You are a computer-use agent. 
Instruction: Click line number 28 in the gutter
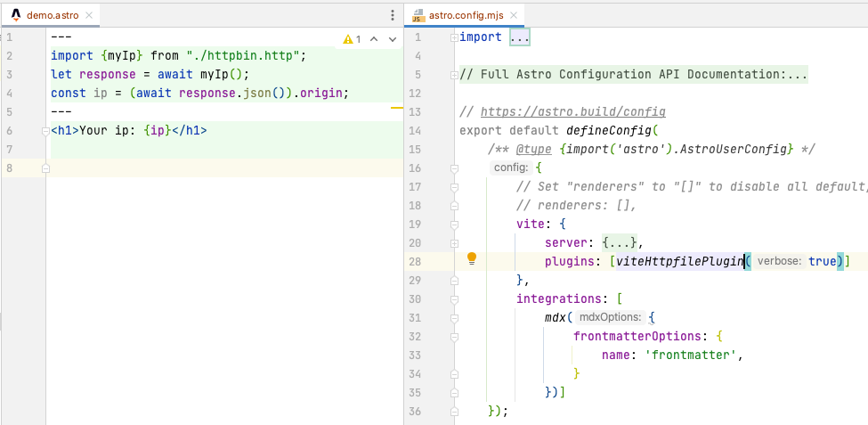pyautogui.click(x=415, y=261)
